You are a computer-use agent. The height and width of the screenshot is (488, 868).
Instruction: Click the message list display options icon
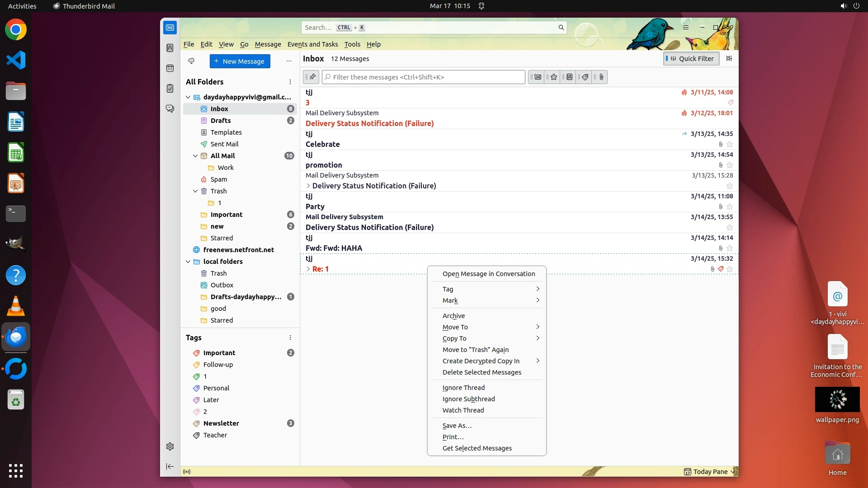(729, 58)
